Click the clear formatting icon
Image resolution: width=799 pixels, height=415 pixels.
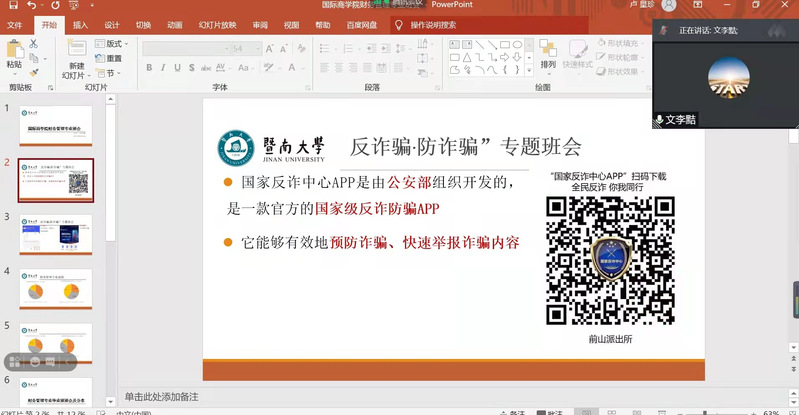click(302, 48)
